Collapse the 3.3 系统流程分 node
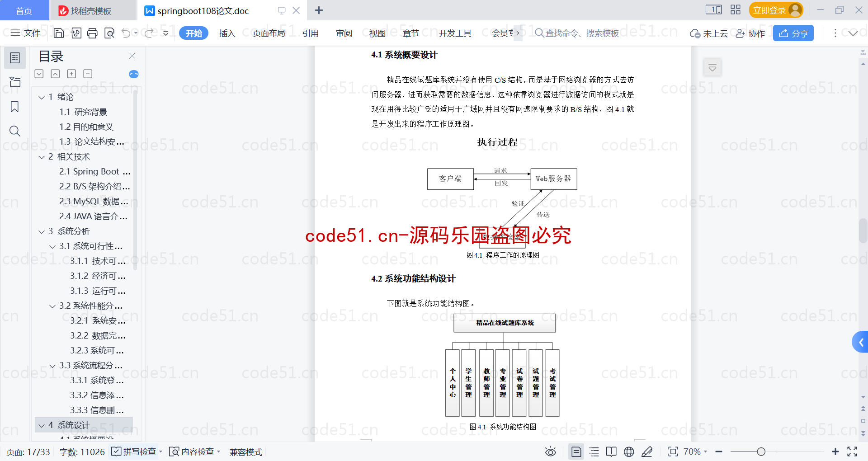The image size is (868, 461). coord(52,366)
